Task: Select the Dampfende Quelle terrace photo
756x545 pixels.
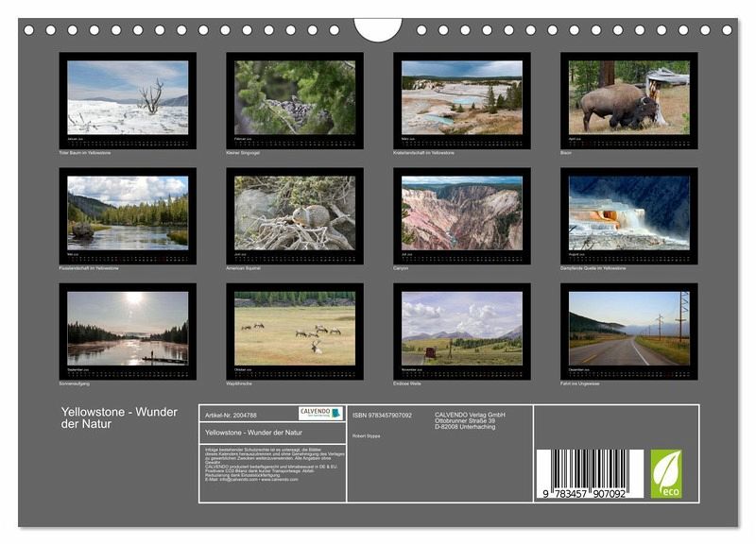Action: pos(628,213)
